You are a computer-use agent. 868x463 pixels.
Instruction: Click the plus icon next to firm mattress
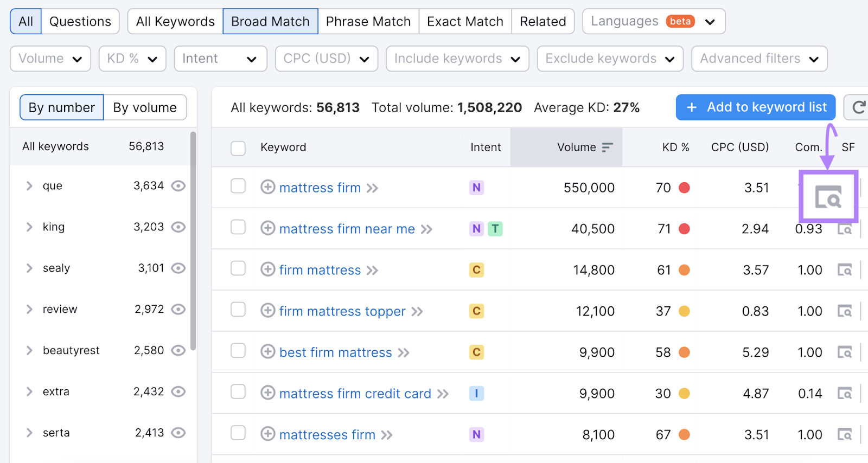click(x=268, y=269)
